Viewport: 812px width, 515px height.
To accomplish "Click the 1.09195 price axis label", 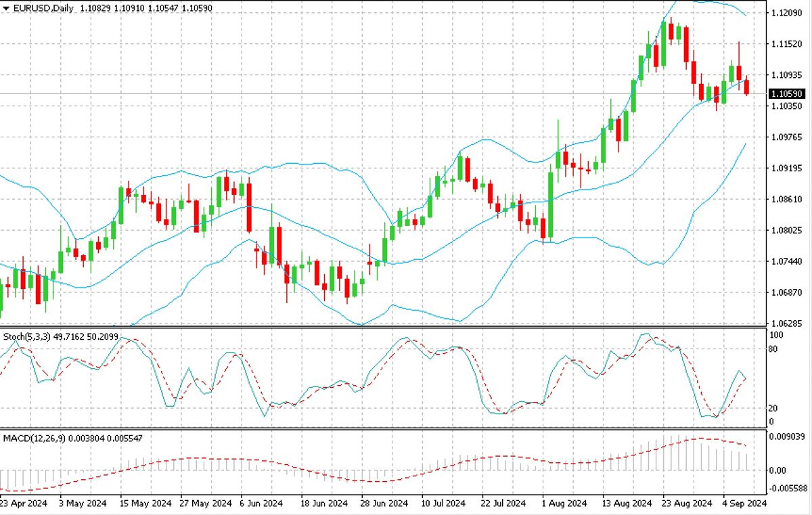I will point(787,169).
